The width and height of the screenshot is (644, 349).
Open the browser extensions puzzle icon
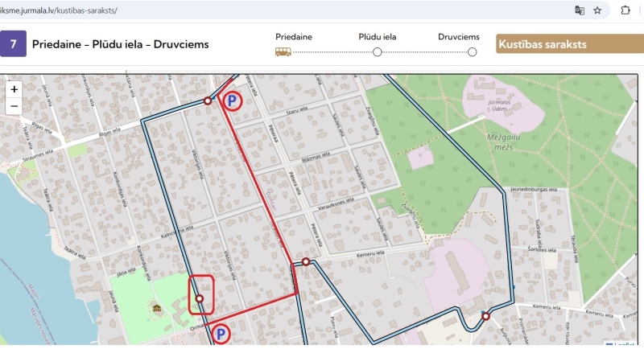tap(625, 10)
